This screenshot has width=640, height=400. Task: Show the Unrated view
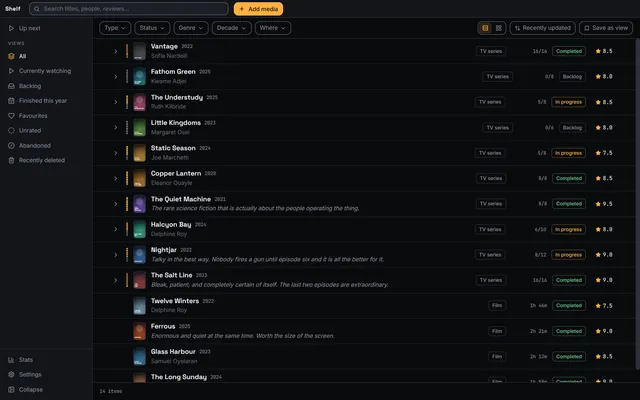pyautogui.click(x=46, y=131)
